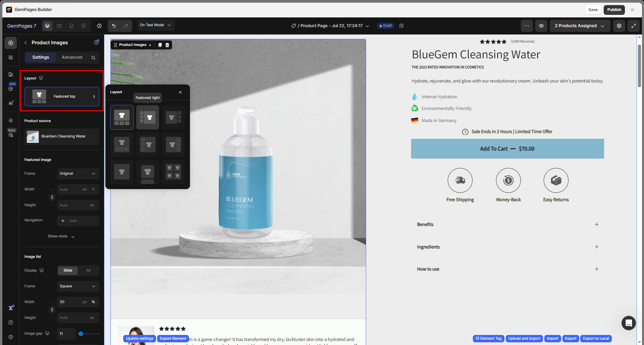Go back from Product Images panel
The width and height of the screenshot is (644, 345).
tap(26, 43)
